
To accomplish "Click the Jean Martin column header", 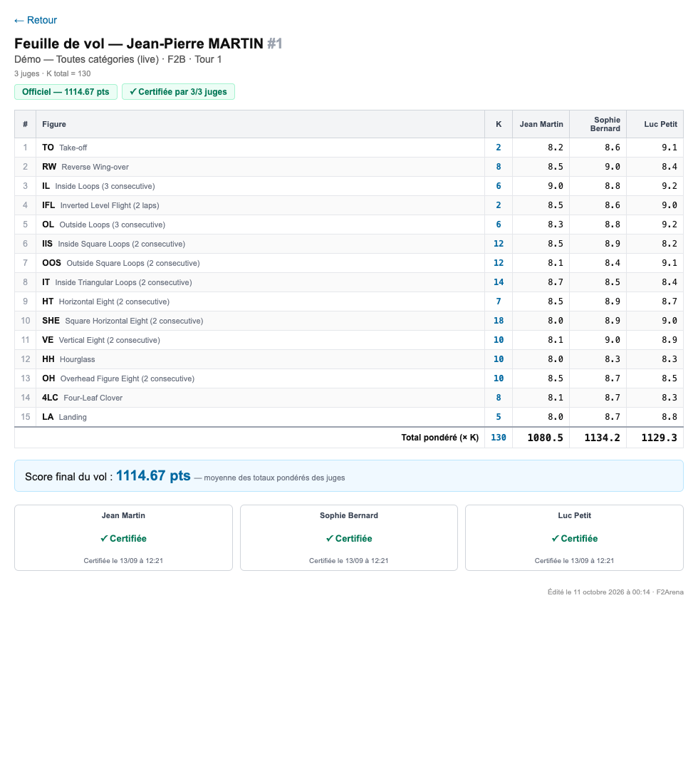I will coord(541,124).
